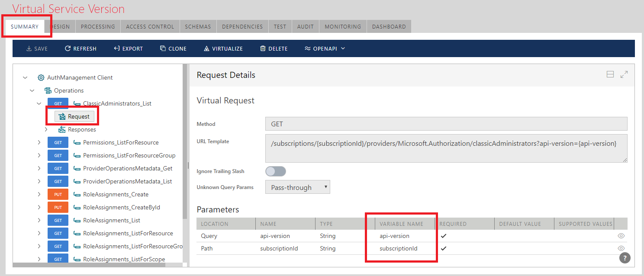The image size is (644, 276).
Task: Open the help question mark icon
Action: point(625,258)
